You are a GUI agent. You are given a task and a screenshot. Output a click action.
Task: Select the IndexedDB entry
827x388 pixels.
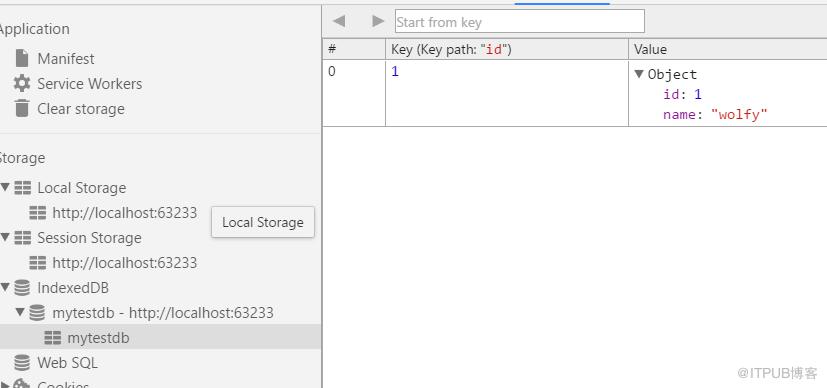[73, 288]
